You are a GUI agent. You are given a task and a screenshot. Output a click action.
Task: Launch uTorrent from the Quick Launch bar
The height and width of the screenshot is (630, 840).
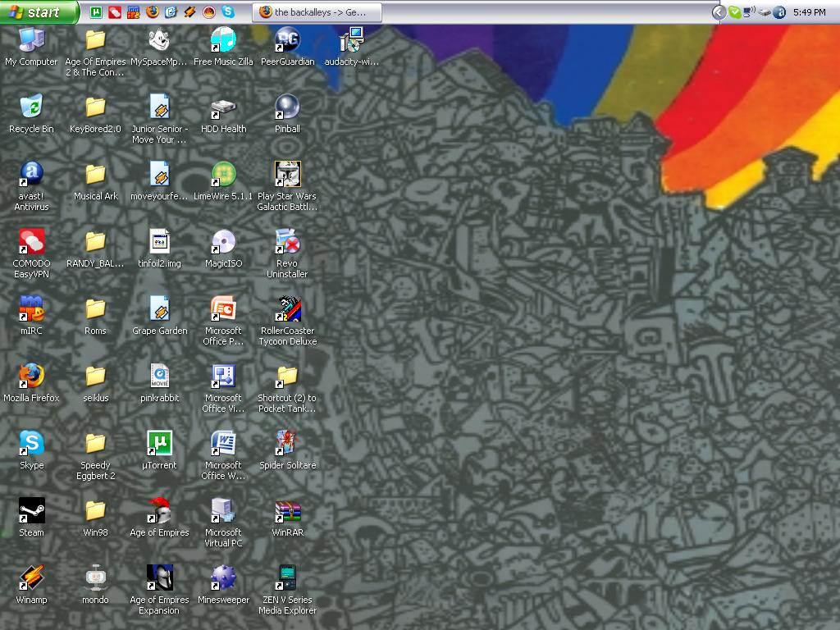[96, 12]
